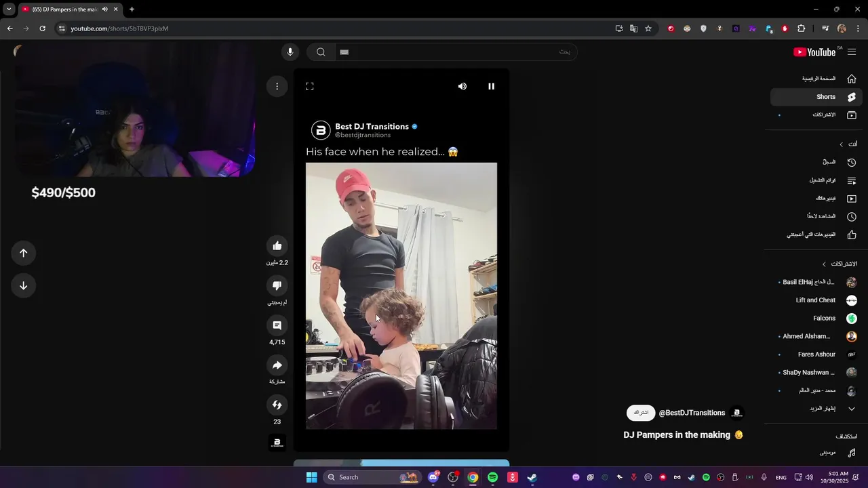Viewport: 868px width, 488px height.
Task: Search with voice microphone button
Action: coord(290,52)
